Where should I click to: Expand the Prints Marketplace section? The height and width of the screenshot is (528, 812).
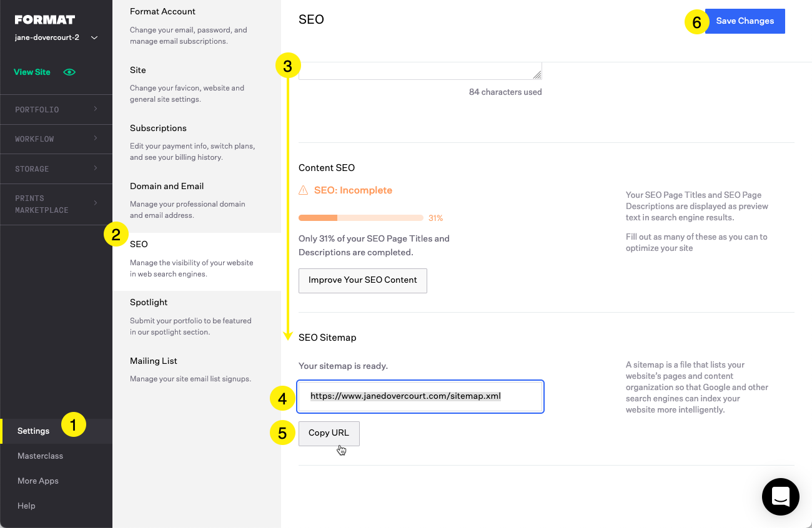coord(56,204)
